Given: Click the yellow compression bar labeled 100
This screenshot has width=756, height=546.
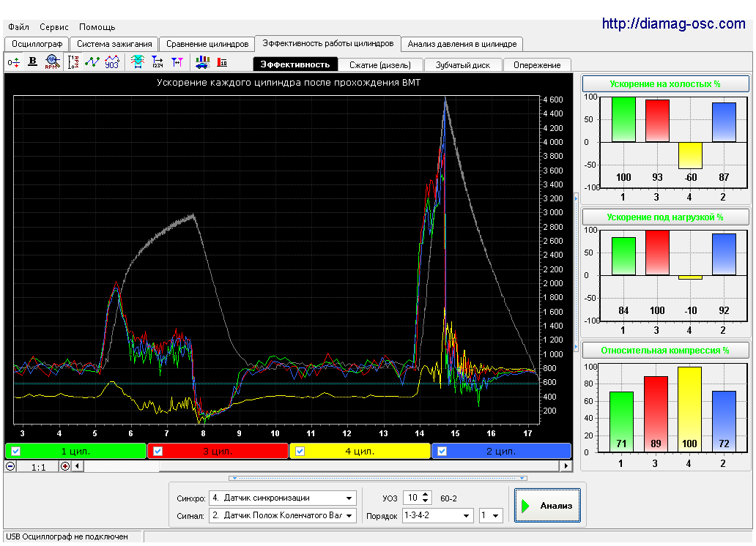Looking at the screenshot, I should coord(689,409).
